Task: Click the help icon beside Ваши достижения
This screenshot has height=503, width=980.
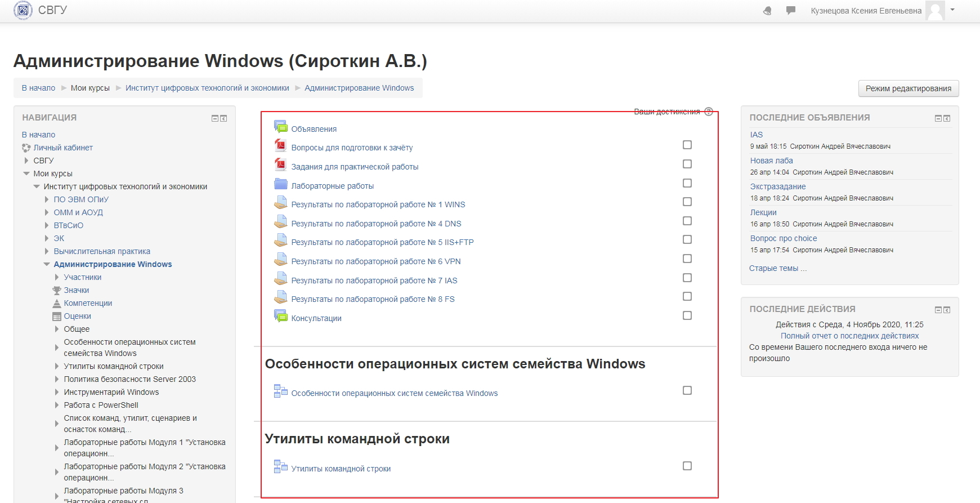Action: tap(709, 112)
